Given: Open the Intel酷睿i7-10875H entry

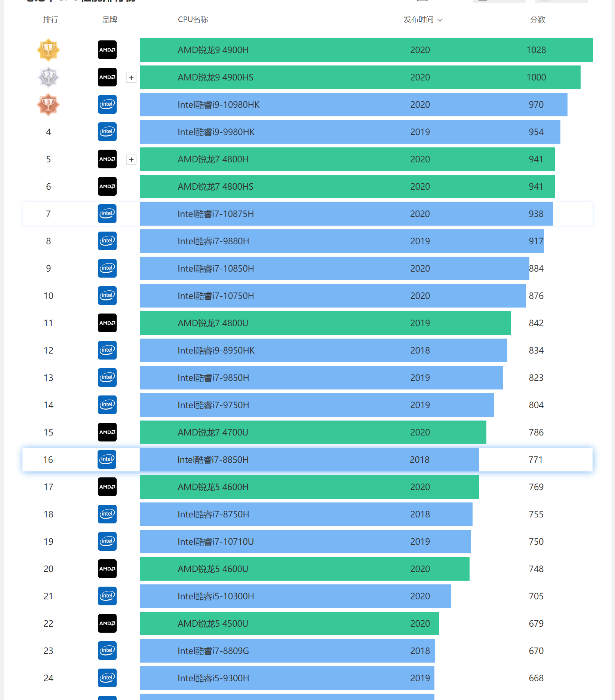Looking at the screenshot, I should (x=216, y=214).
